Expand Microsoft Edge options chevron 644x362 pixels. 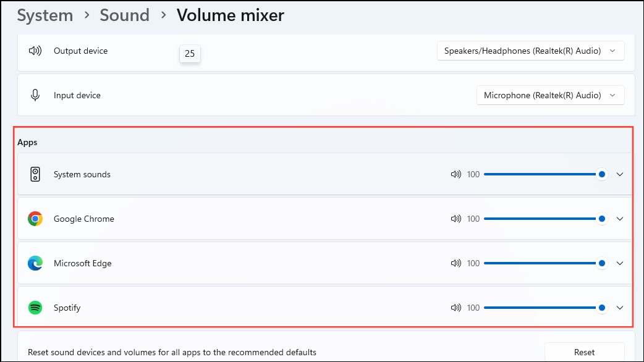[620, 263]
